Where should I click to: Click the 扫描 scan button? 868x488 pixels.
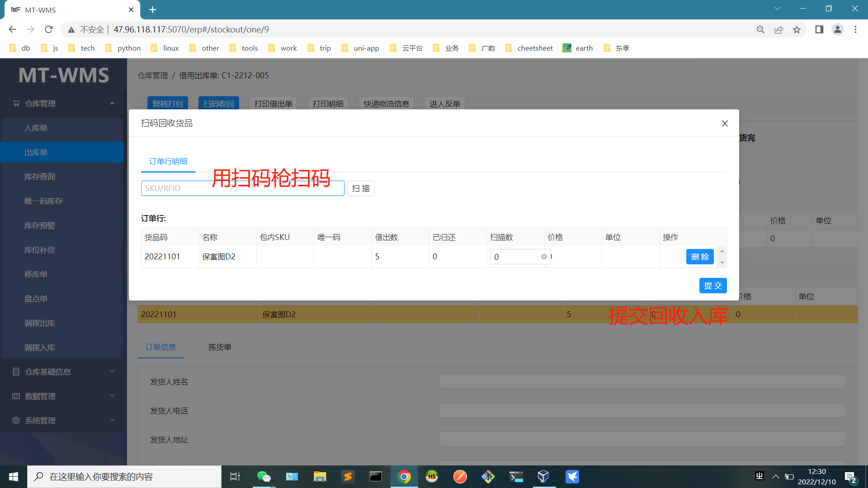click(x=361, y=188)
